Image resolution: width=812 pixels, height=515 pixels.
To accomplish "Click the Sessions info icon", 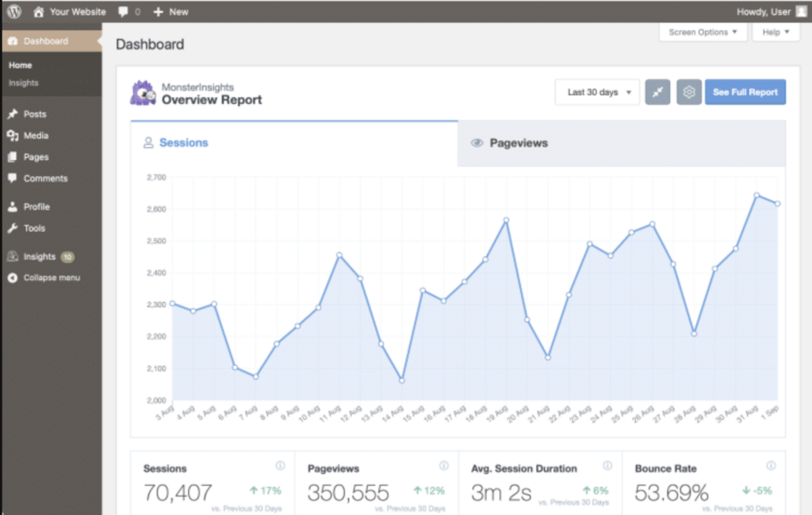I will point(280,466).
